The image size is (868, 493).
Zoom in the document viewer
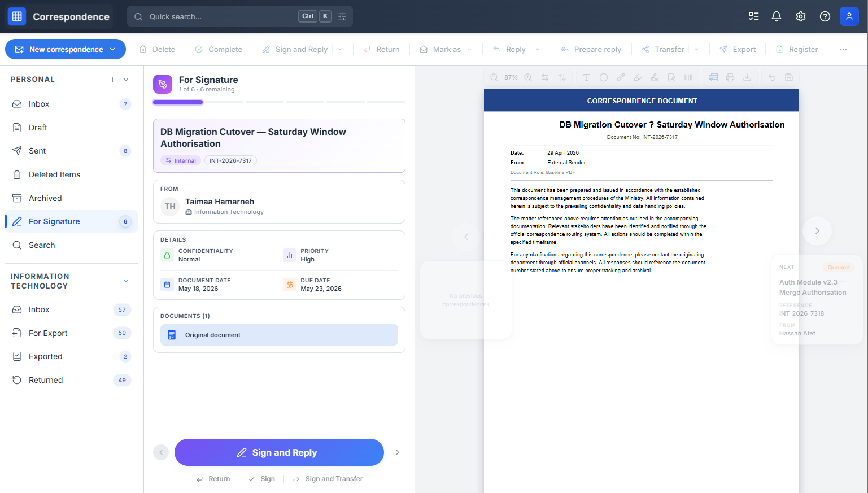click(528, 77)
